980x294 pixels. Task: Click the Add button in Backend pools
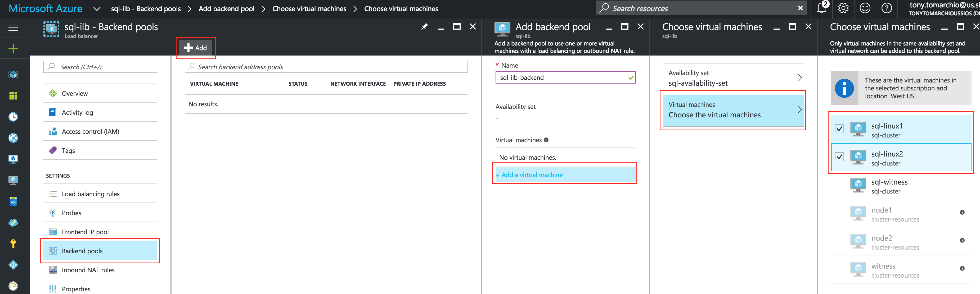coord(196,48)
